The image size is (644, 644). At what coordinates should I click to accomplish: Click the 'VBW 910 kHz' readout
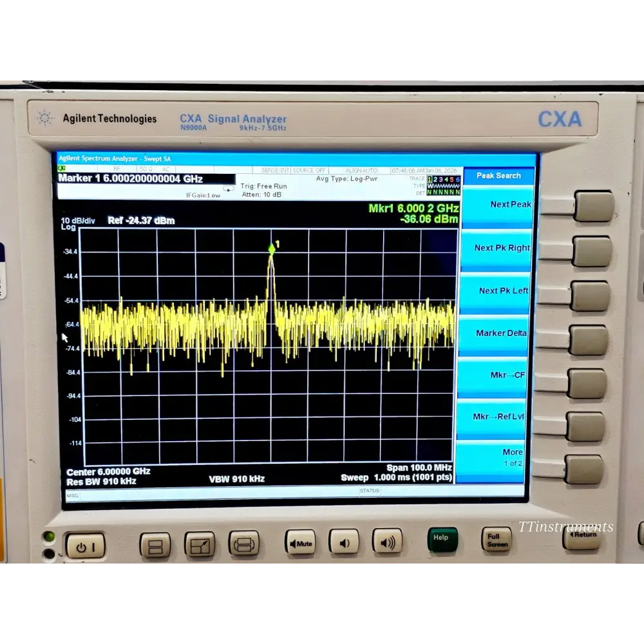point(236,479)
